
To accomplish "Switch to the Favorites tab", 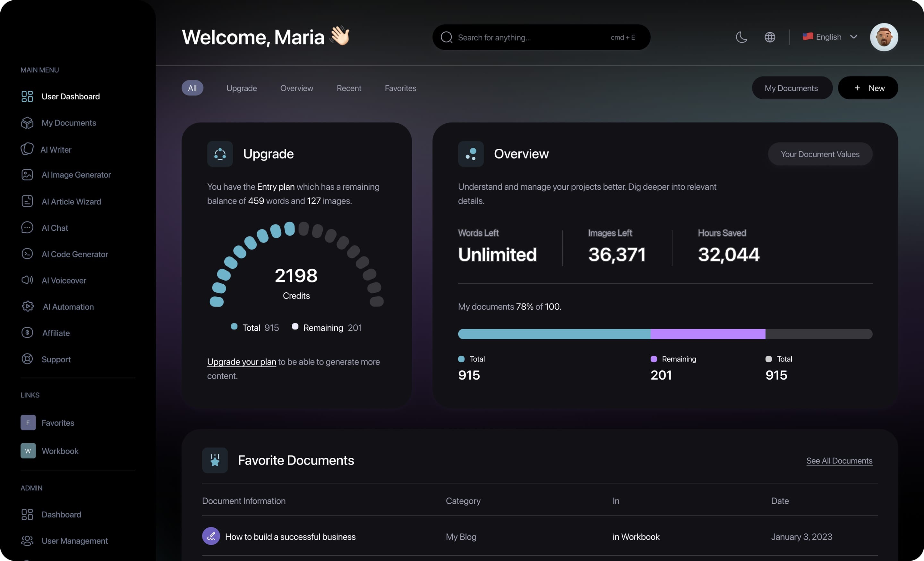I will pos(400,88).
